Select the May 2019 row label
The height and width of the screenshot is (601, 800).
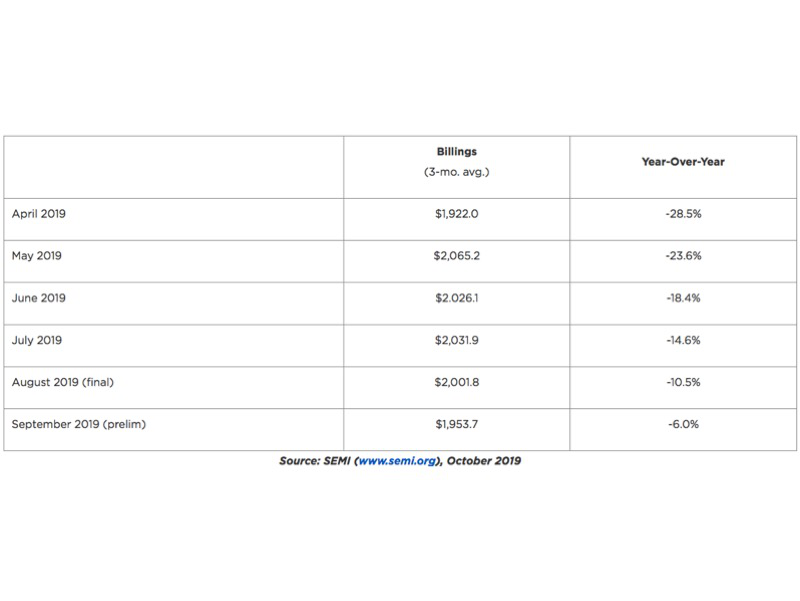36,256
